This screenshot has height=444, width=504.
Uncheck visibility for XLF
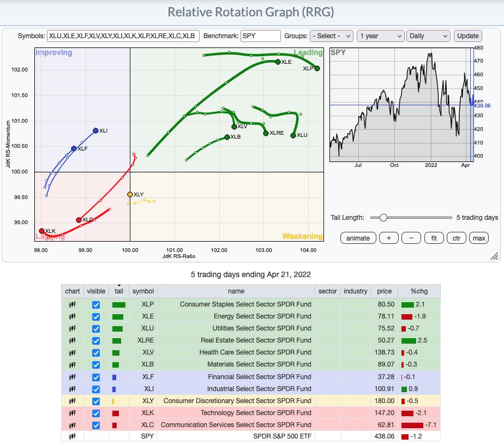(x=96, y=377)
